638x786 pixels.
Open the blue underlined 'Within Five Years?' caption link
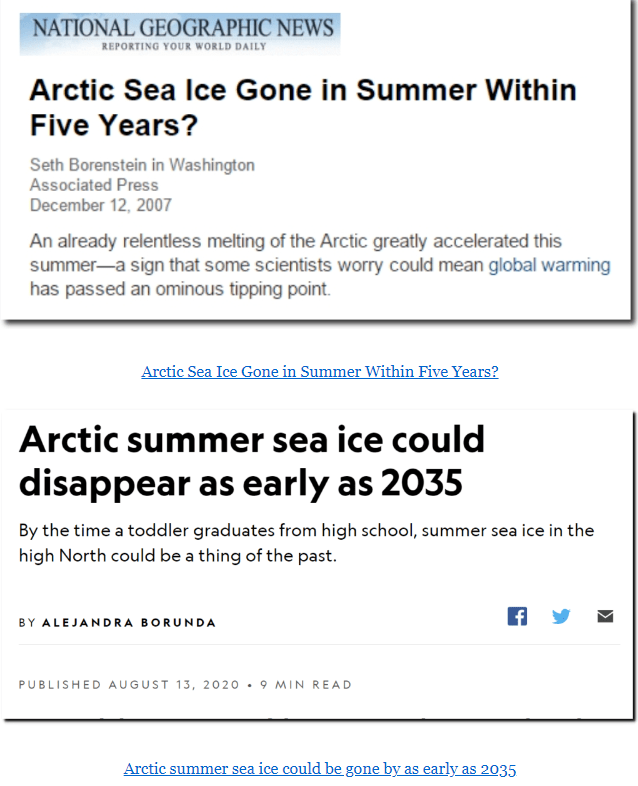[319, 372]
